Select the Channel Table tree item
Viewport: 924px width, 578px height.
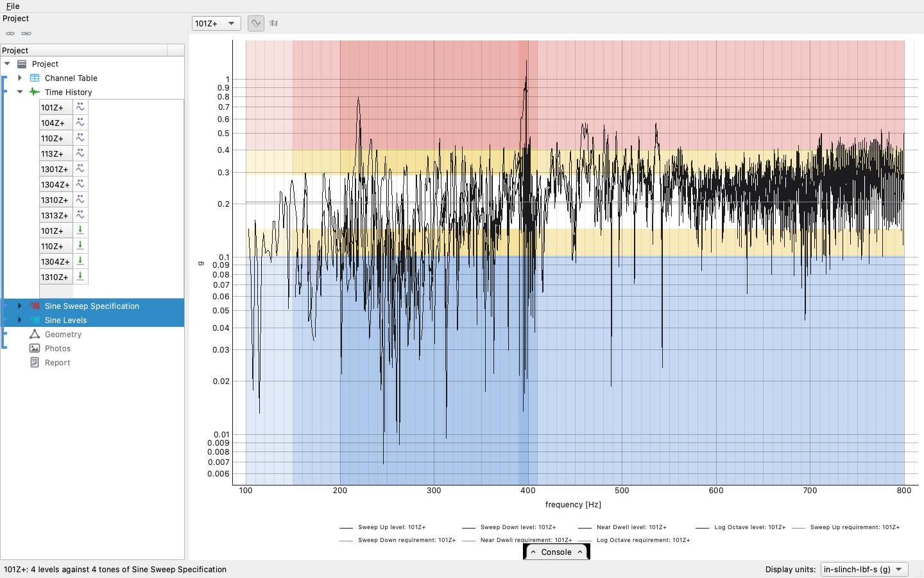(x=71, y=78)
